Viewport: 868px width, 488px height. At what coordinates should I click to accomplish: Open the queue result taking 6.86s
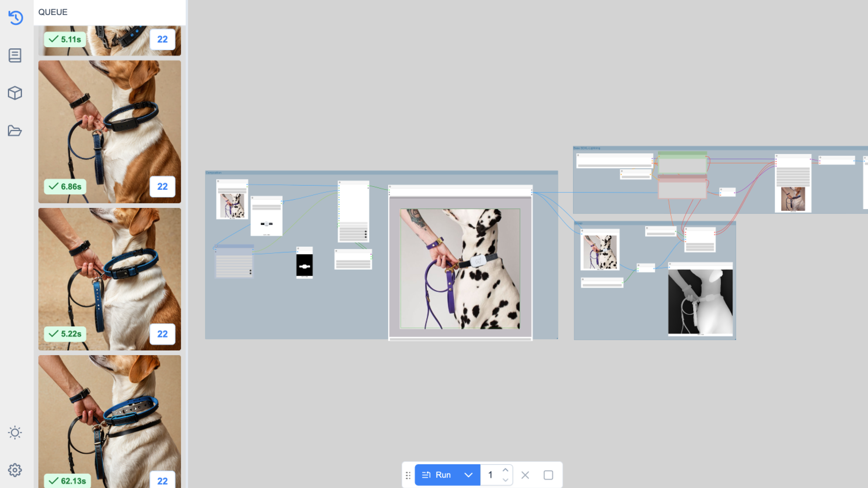[109, 131]
